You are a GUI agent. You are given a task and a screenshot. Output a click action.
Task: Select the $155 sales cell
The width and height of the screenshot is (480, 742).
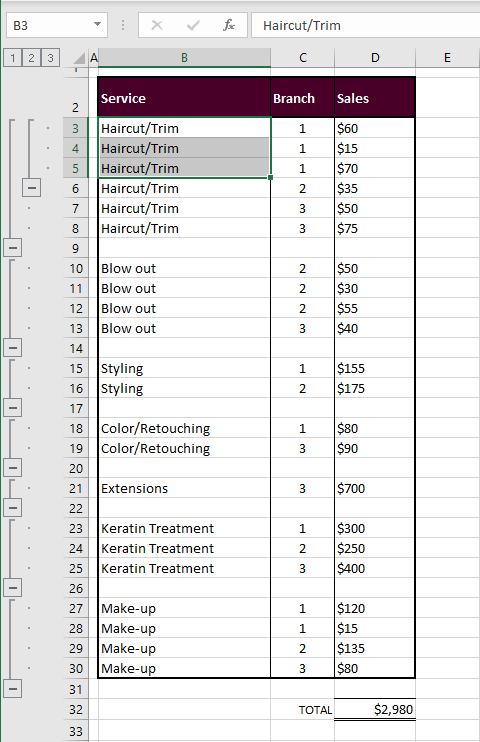click(x=375, y=368)
